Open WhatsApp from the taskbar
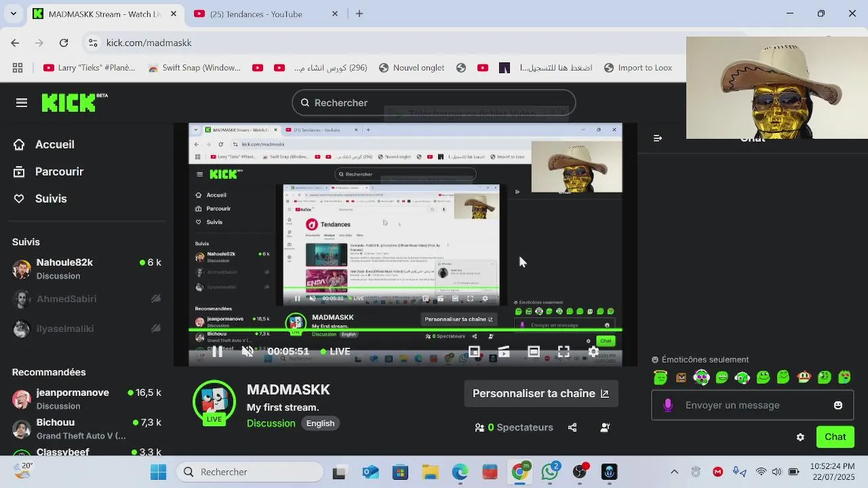 (x=550, y=472)
